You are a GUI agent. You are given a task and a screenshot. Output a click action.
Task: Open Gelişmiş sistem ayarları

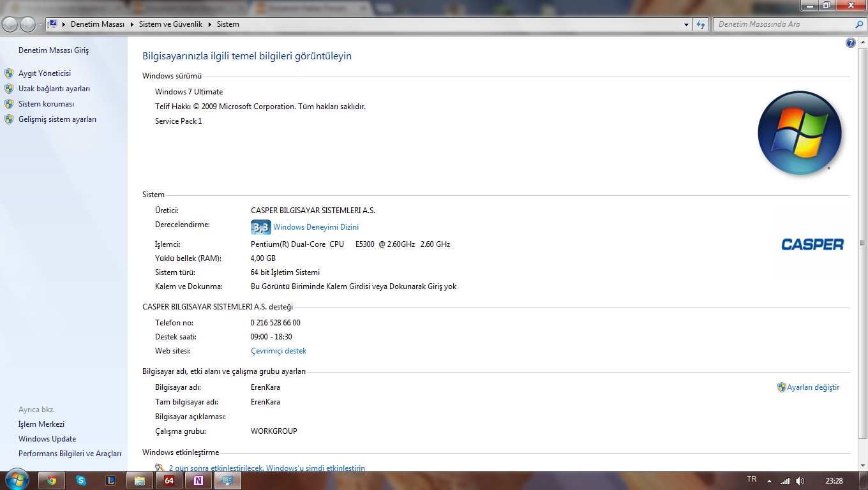(x=57, y=119)
